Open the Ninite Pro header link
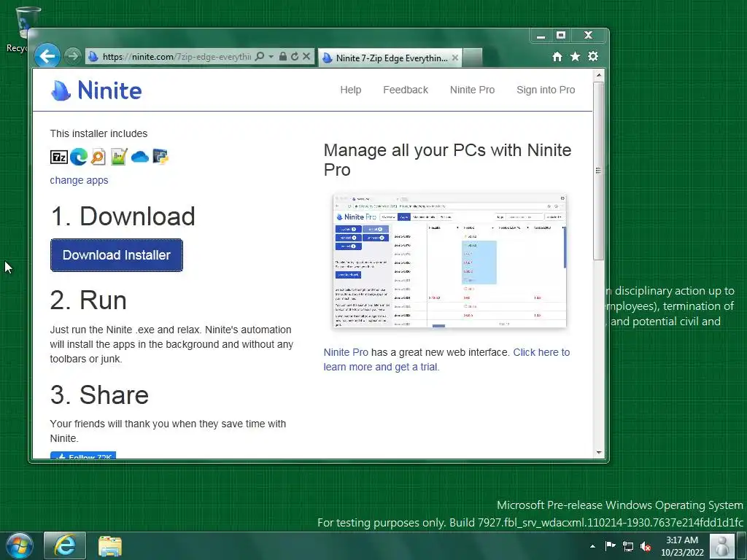This screenshot has height=560, width=747. point(472,90)
